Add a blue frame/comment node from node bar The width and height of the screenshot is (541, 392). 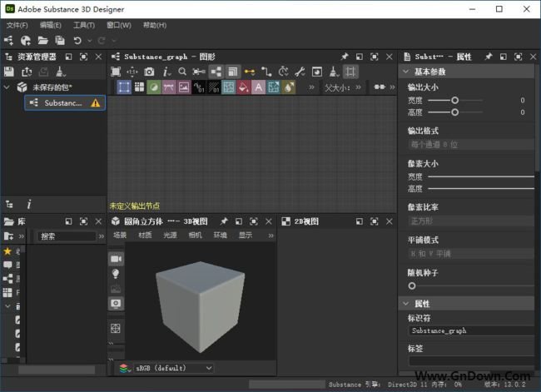click(124, 87)
